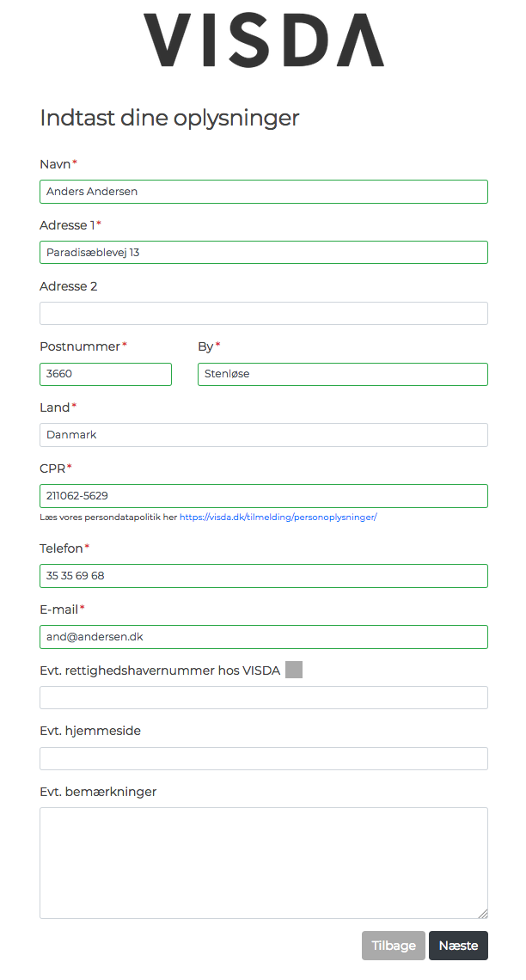The width and height of the screenshot is (526, 980).
Task: Click the Navn input field
Action: pos(264,192)
